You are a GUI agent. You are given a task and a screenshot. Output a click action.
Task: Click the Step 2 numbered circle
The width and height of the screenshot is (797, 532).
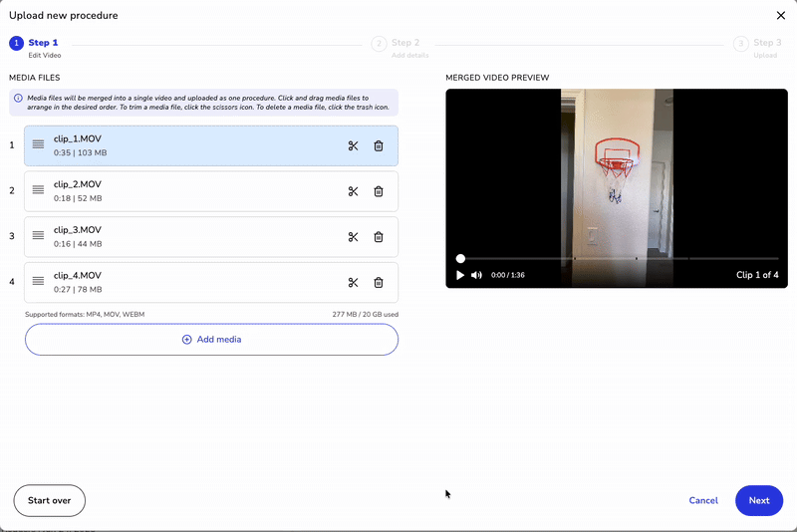click(379, 44)
